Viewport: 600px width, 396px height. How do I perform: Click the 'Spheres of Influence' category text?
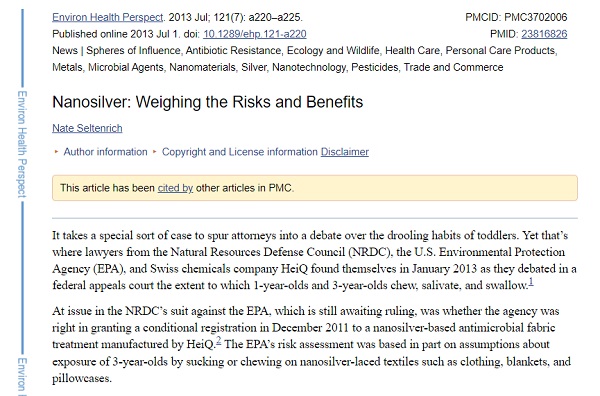coord(133,51)
